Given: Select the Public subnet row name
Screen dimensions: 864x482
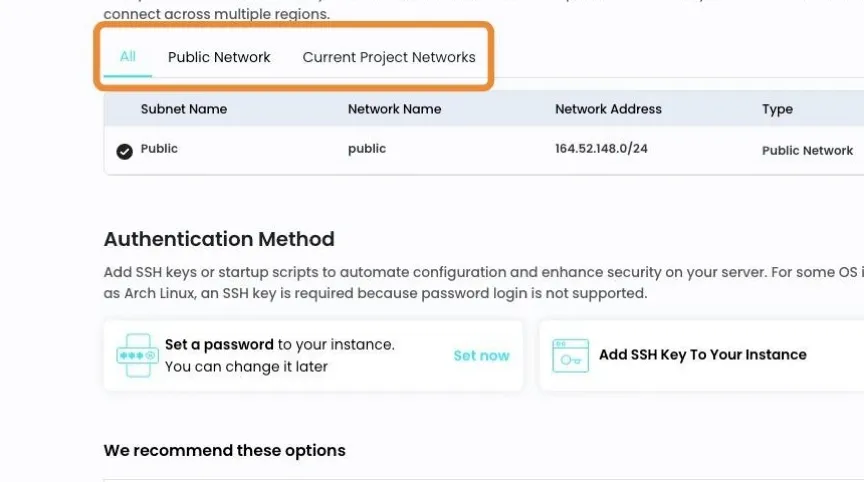Looking at the screenshot, I should click(159, 149).
